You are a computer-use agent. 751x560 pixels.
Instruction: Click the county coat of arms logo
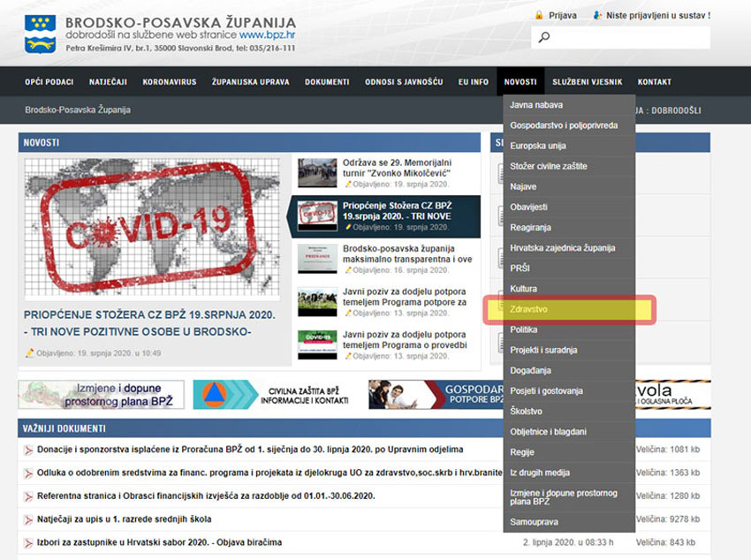click(x=41, y=33)
